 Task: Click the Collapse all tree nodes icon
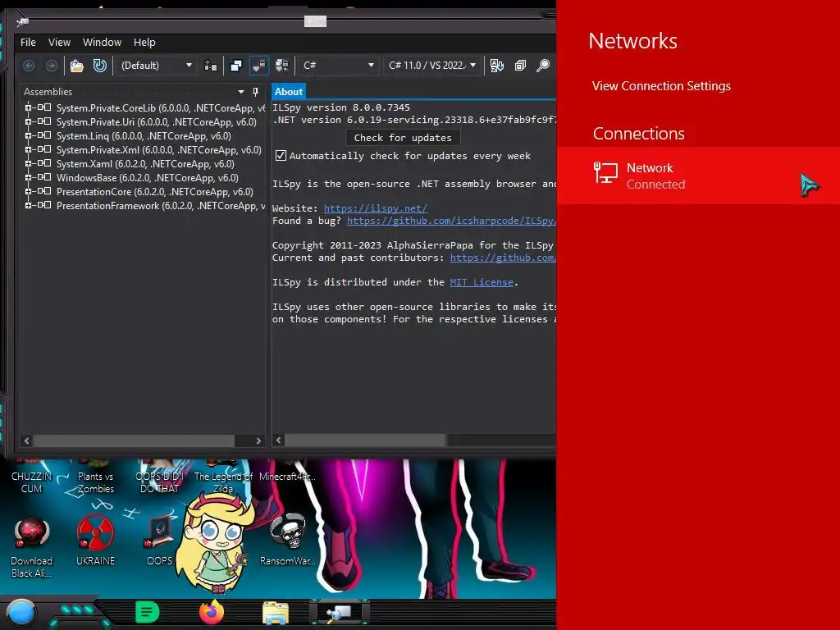coord(519,66)
